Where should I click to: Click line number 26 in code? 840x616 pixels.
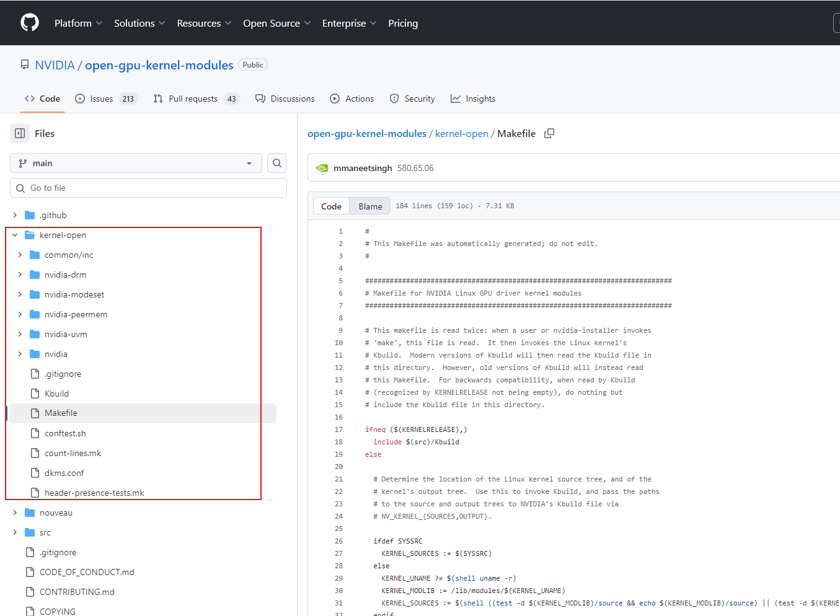pos(338,541)
